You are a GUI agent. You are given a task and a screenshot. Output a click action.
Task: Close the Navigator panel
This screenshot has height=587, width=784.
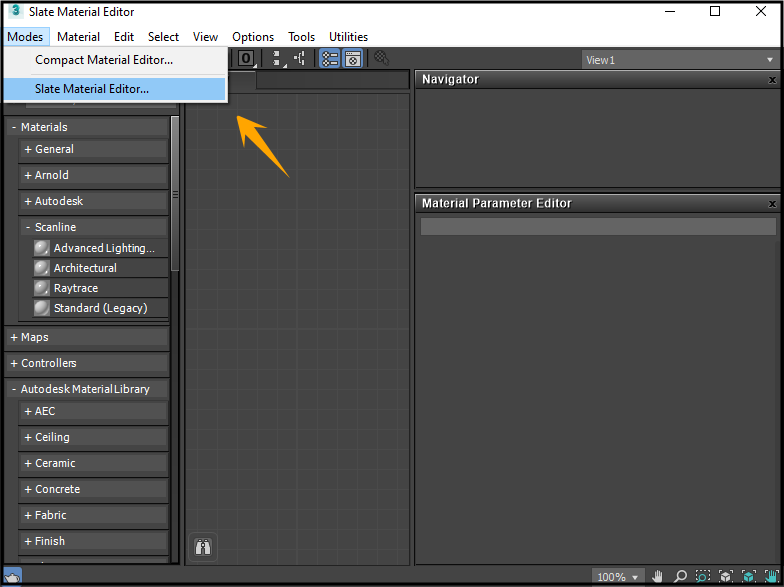[772, 80]
